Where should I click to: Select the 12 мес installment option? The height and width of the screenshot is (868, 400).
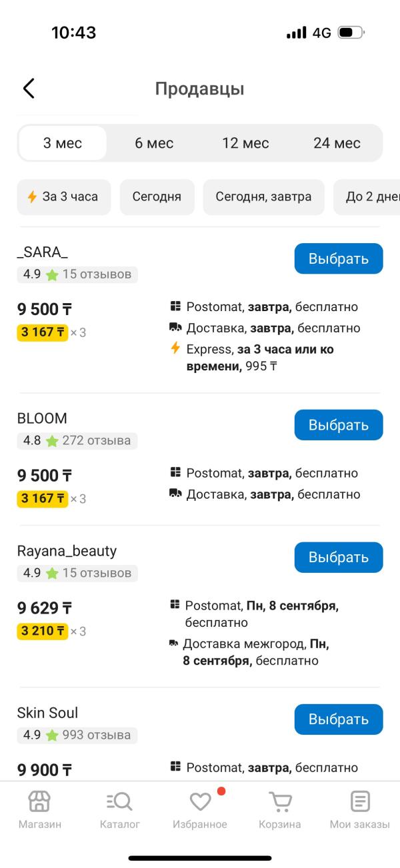(x=245, y=143)
